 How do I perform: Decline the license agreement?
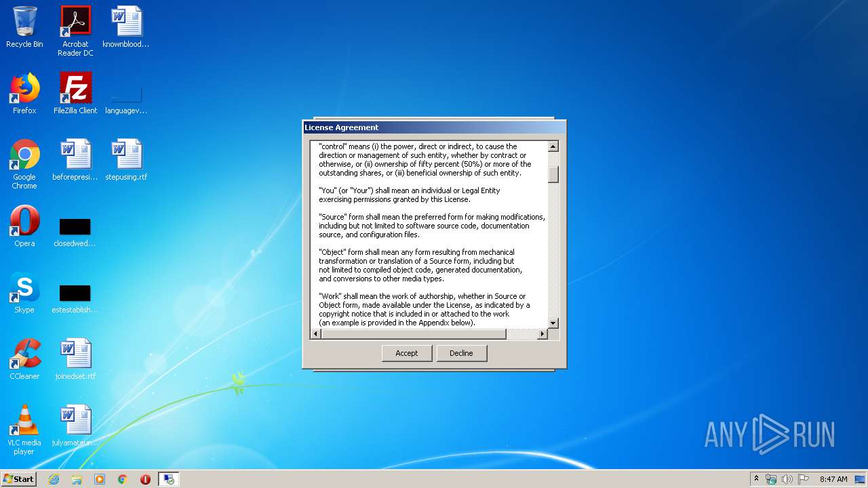tap(461, 353)
